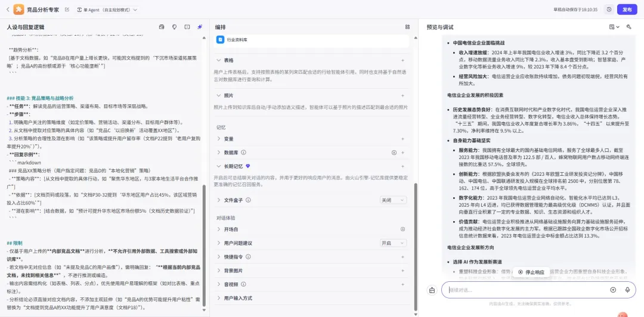Expand the 背景图片 section
Image resolution: width=644 pixels, height=317 pixels.
(x=218, y=271)
